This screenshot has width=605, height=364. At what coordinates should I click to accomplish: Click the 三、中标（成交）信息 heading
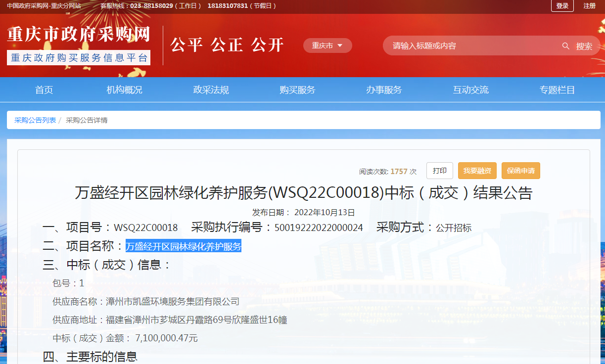107,265
